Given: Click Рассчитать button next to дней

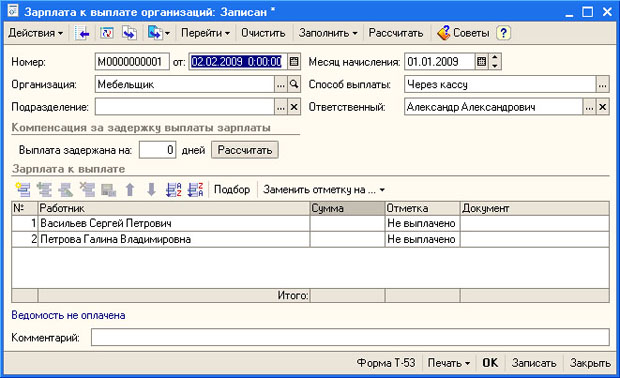Looking at the screenshot, I should pyautogui.click(x=245, y=150).
